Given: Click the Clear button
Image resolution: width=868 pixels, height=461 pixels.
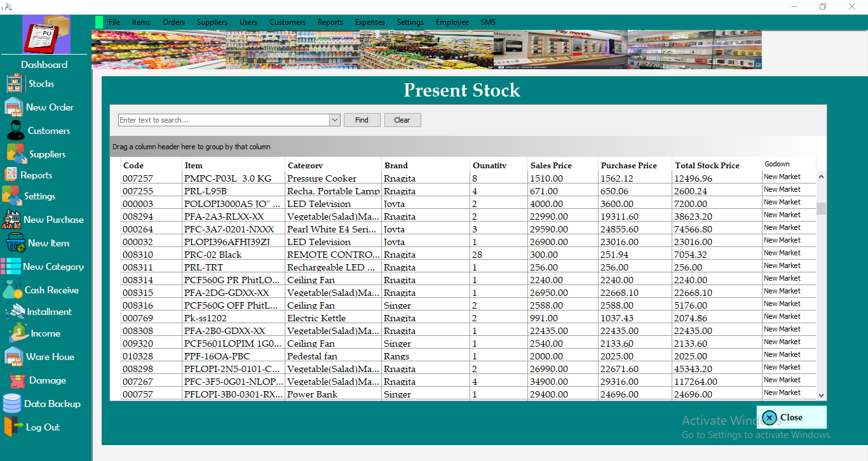Looking at the screenshot, I should point(402,119).
